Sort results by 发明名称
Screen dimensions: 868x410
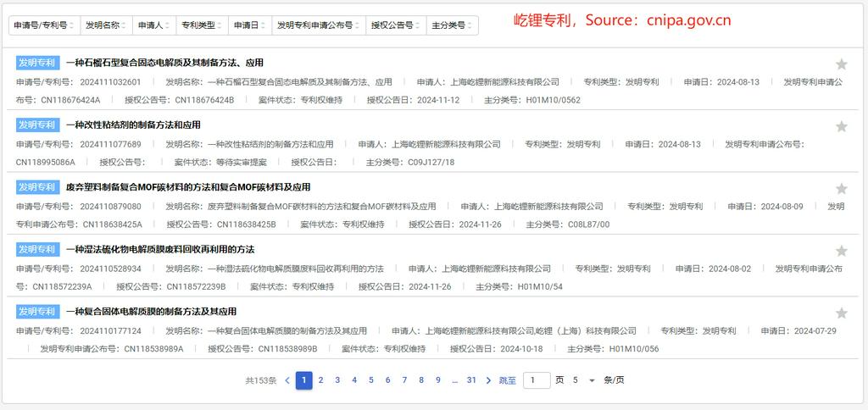(105, 25)
